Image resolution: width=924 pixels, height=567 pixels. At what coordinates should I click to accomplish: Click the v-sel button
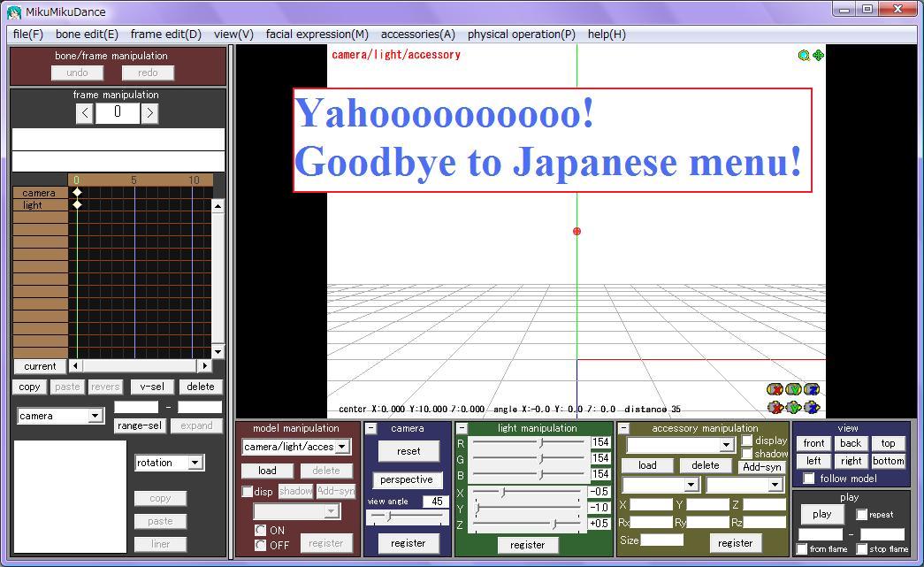click(x=152, y=387)
